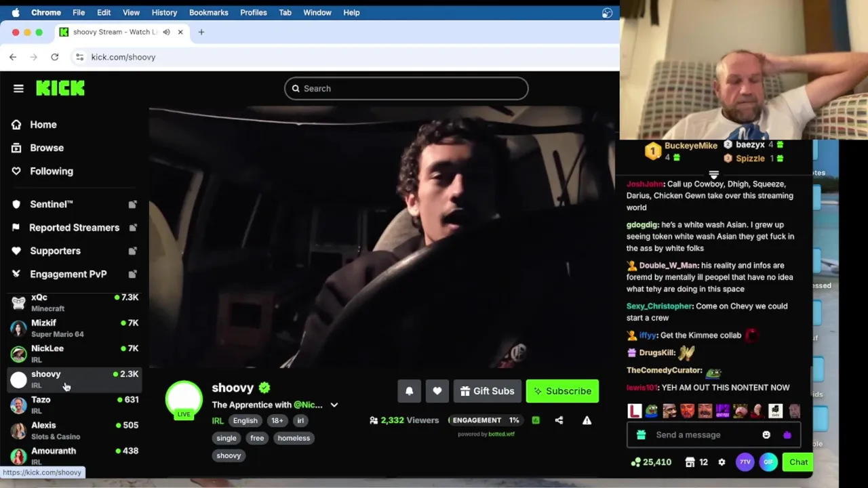Image resolution: width=868 pixels, height=488 pixels.
Task: Click the purple icon in chat input
Action: click(787, 435)
